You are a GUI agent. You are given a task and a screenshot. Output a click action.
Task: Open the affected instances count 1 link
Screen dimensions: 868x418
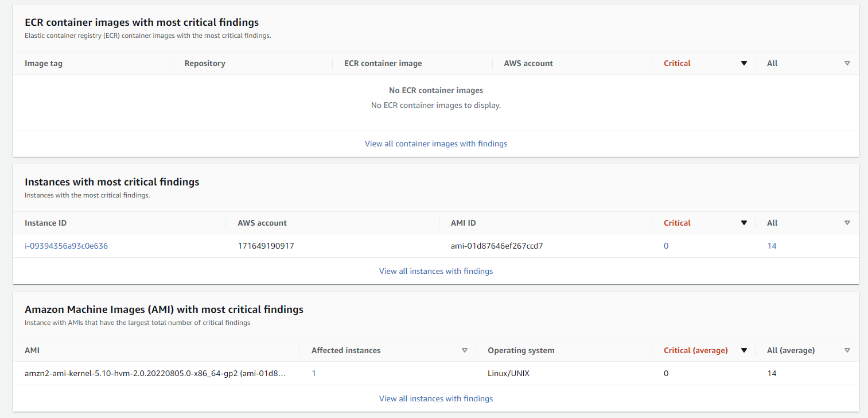[x=314, y=373]
